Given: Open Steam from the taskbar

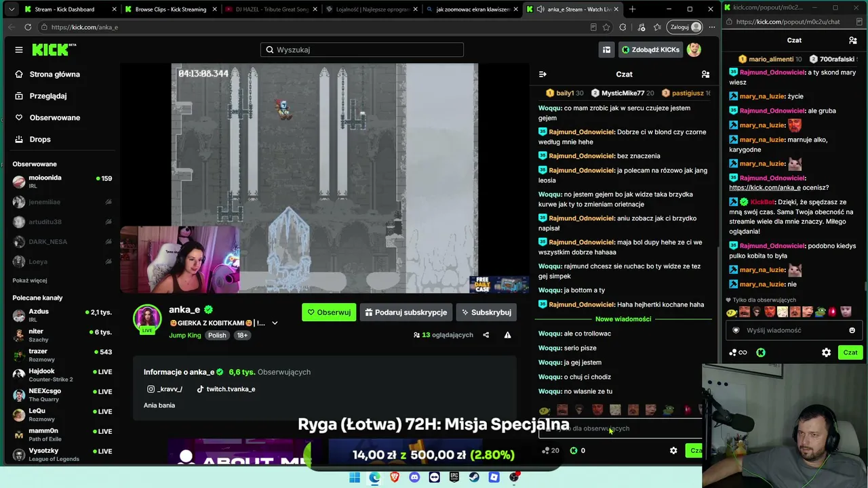Looking at the screenshot, I should 474,477.
